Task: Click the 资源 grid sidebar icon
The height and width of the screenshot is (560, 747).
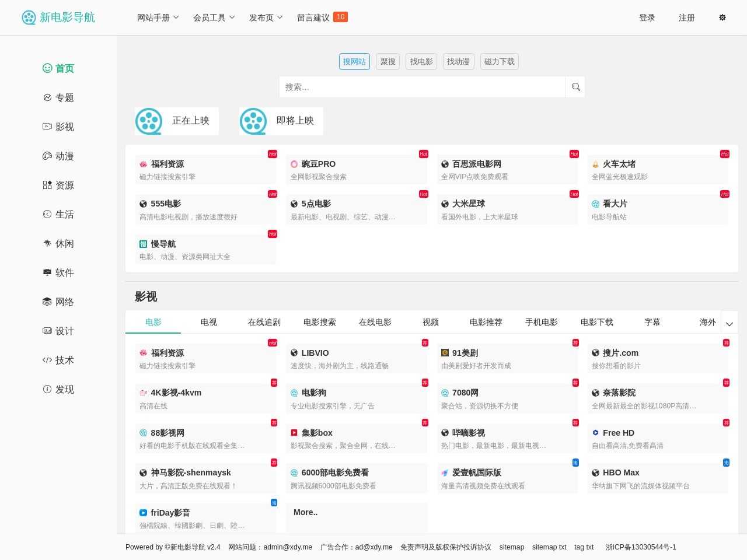Action: [x=47, y=185]
